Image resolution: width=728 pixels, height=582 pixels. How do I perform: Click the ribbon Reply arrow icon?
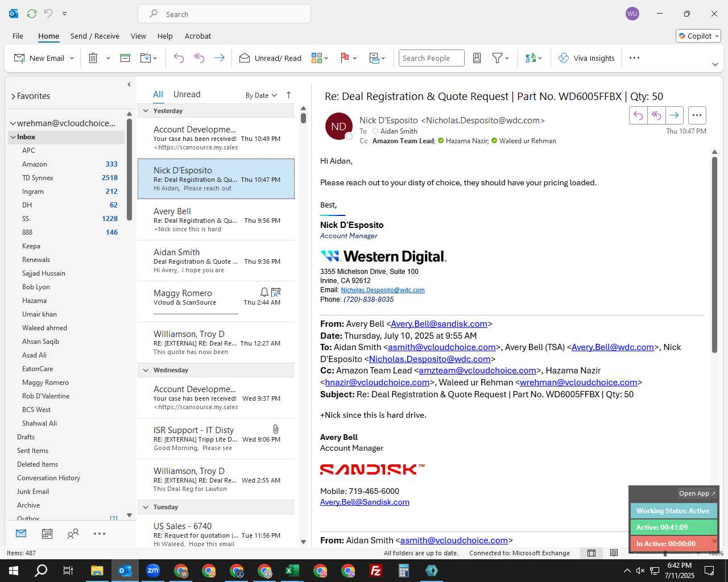pos(179,58)
